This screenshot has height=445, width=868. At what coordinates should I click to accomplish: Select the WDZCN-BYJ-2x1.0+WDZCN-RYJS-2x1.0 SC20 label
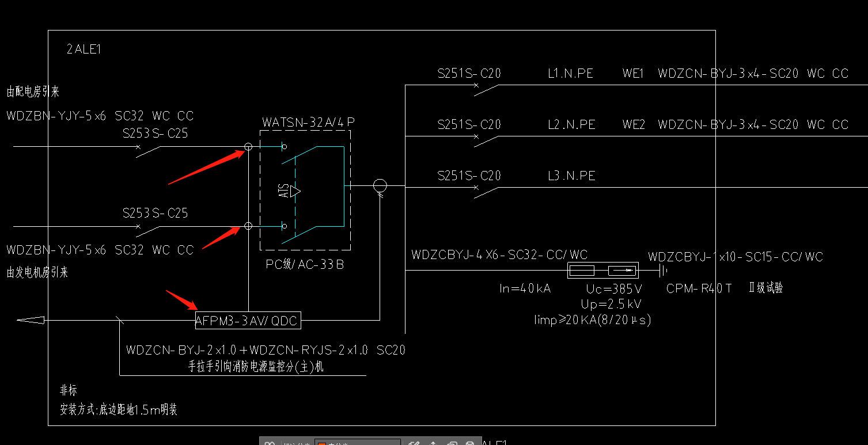pos(266,350)
